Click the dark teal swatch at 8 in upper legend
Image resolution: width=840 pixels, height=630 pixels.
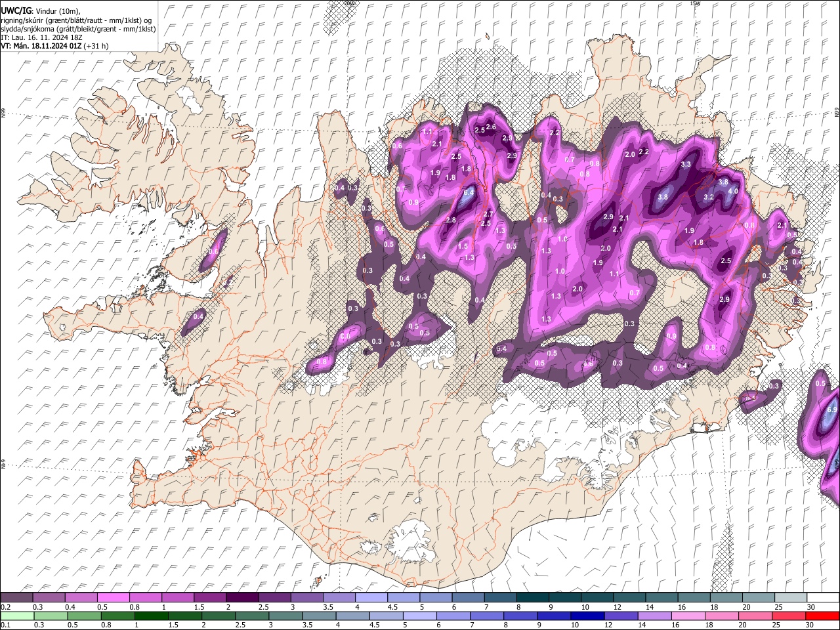tap(532, 598)
